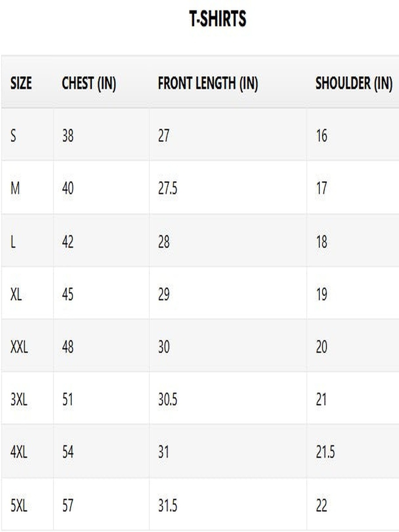Select the FRONT LENGTH (IN) column header
Image resolution: width=399 pixels, height=532 pixels.
point(208,83)
